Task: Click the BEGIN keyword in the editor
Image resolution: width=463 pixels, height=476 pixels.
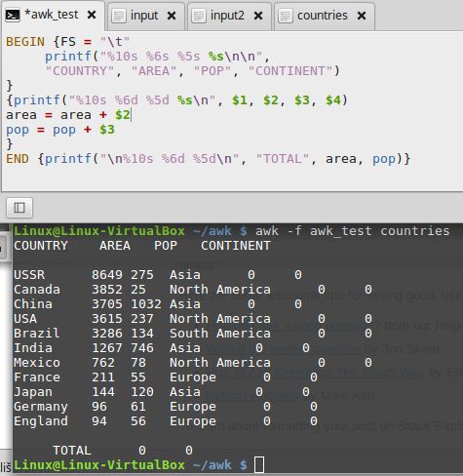Action: (25, 42)
